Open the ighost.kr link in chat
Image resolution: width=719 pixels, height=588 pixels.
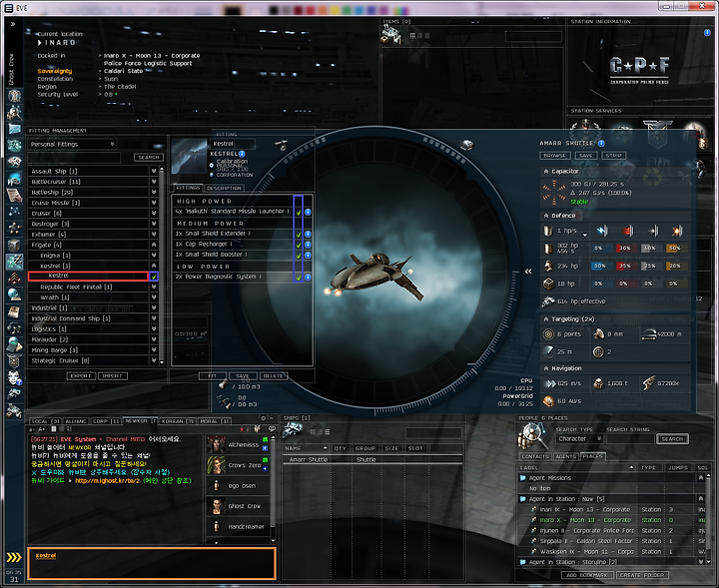pos(107,481)
